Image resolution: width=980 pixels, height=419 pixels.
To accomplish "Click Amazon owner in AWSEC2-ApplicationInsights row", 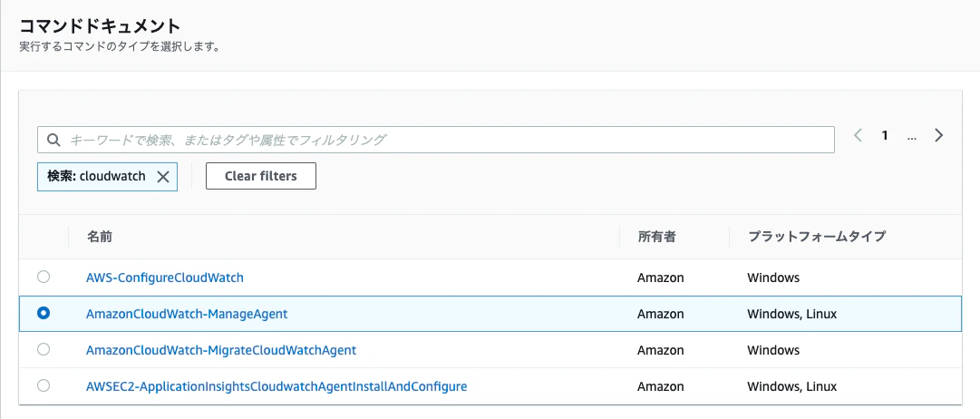I will (x=661, y=385).
